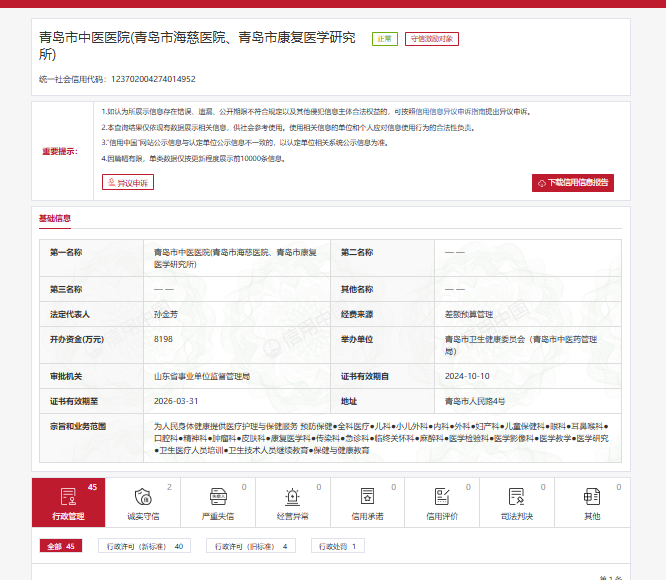Click the green 正常 status tag
666x580 pixels.
coord(385,39)
